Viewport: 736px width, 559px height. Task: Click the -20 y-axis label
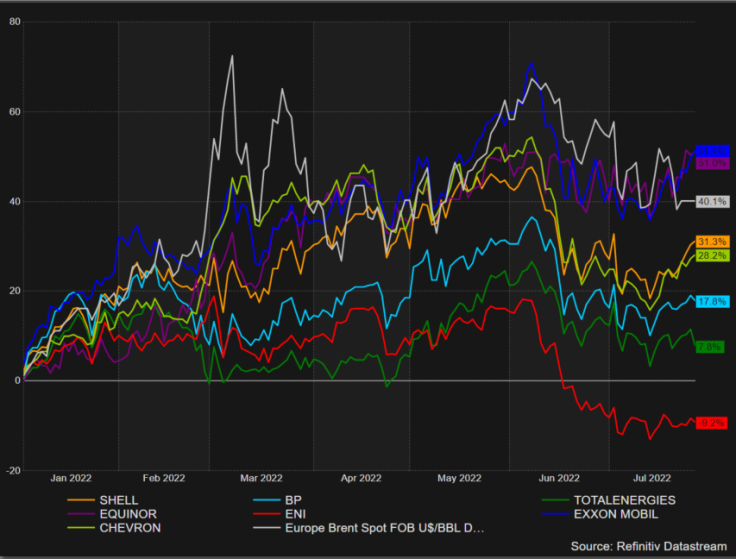pos(13,471)
